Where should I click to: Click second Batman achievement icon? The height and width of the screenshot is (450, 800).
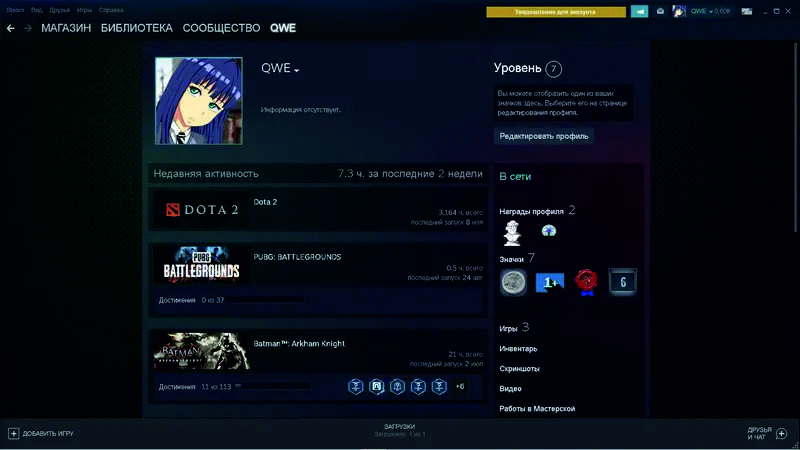click(377, 386)
